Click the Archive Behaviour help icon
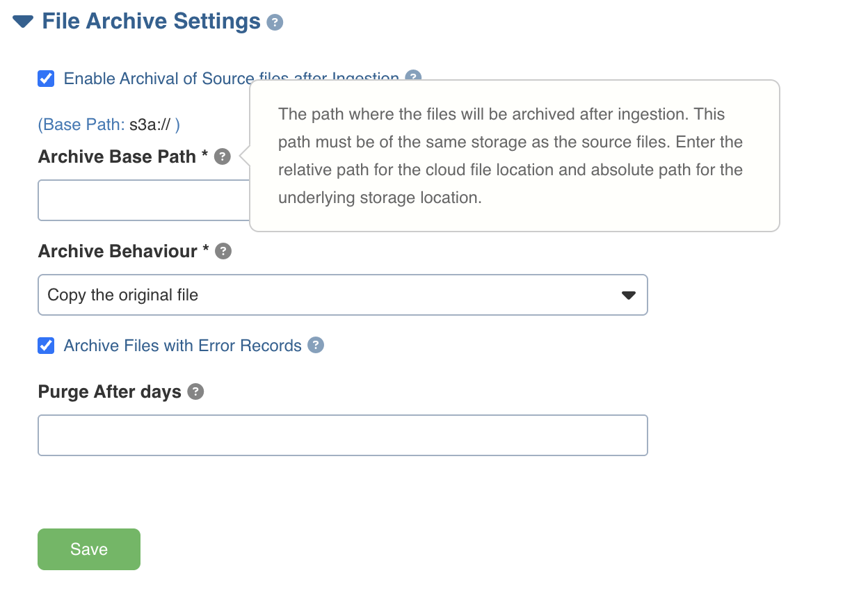Image resolution: width=868 pixels, height=598 pixels. coord(223,251)
